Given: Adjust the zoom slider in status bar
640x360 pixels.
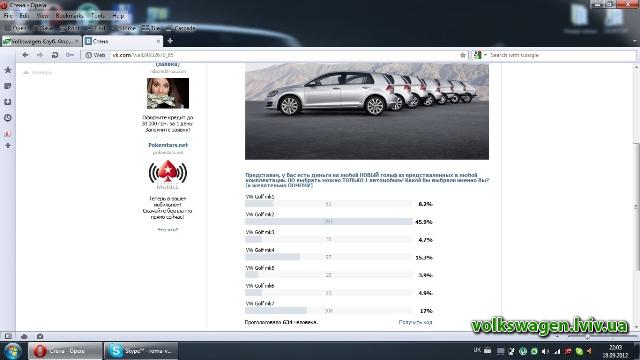Looking at the screenshot, I should [588, 336].
